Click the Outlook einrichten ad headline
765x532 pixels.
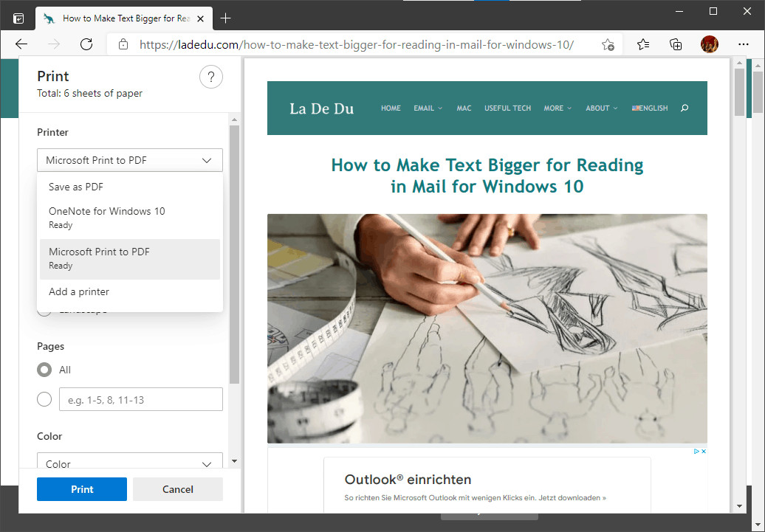[408, 480]
